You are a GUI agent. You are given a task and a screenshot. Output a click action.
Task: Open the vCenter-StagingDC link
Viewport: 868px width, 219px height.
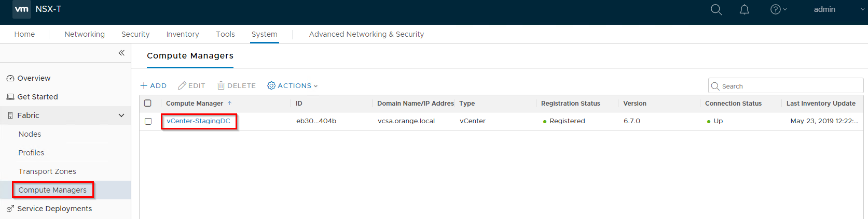point(198,121)
